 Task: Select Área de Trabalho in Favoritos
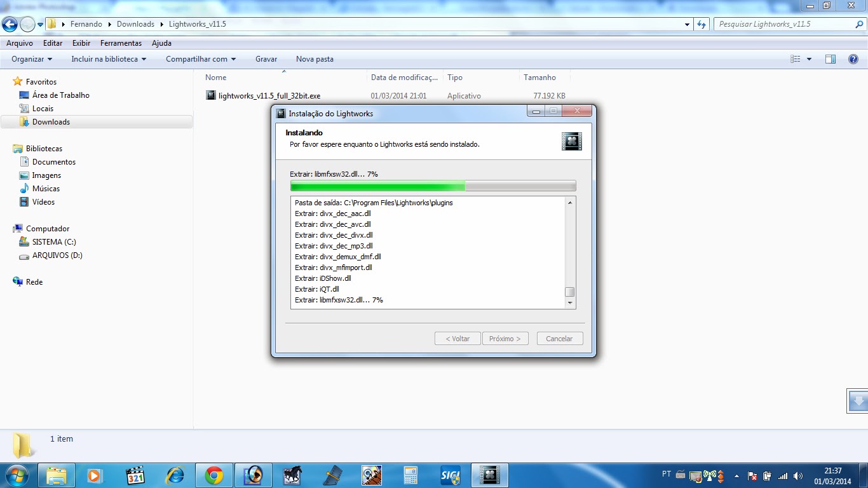61,95
